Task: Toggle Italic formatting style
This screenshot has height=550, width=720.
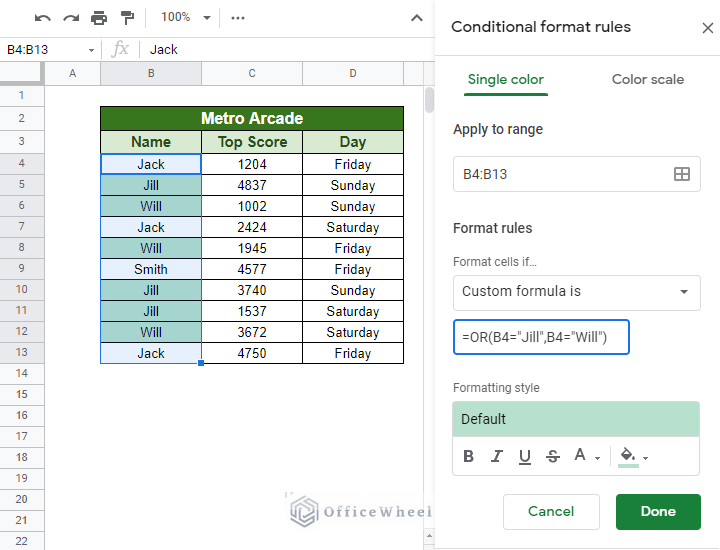Action: coord(497,457)
